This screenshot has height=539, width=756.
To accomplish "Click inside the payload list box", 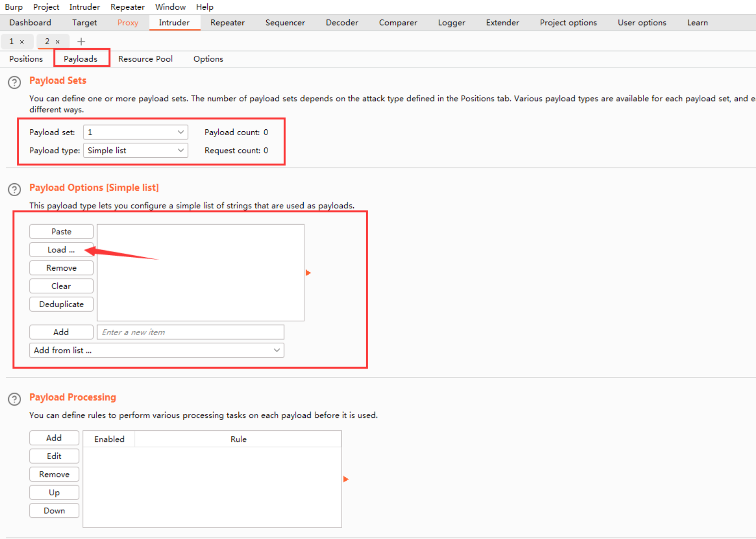I will 200,272.
